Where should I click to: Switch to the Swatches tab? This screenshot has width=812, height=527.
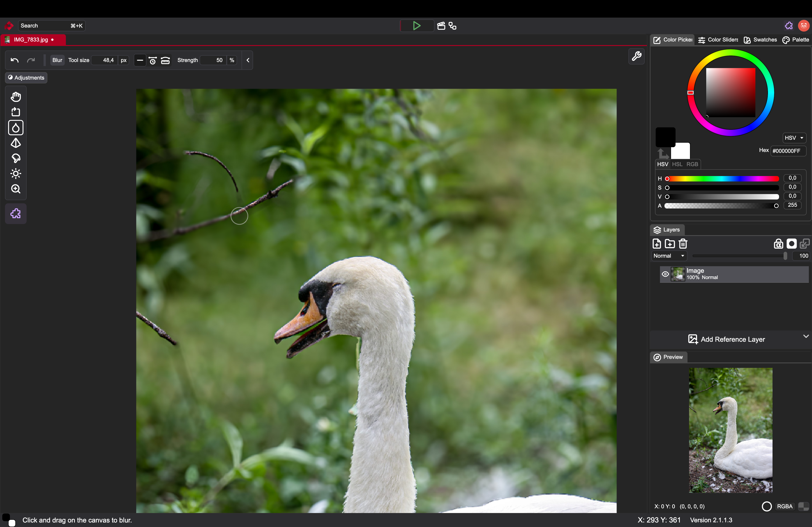[761, 40]
